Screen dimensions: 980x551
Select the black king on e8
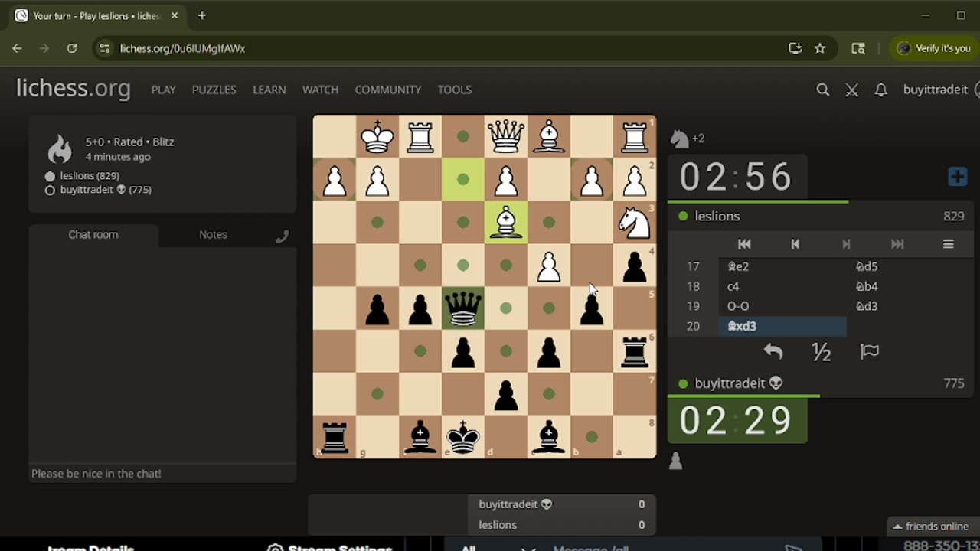click(x=463, y=437)
